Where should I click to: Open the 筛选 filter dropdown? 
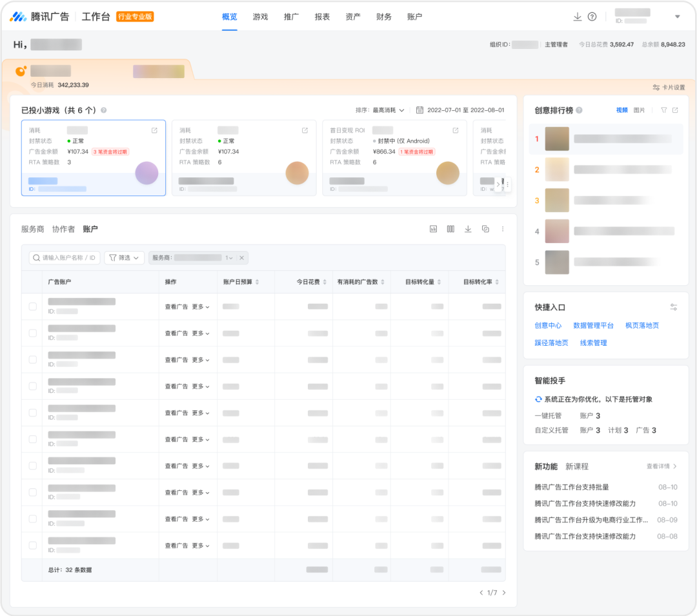pos(125,257)
